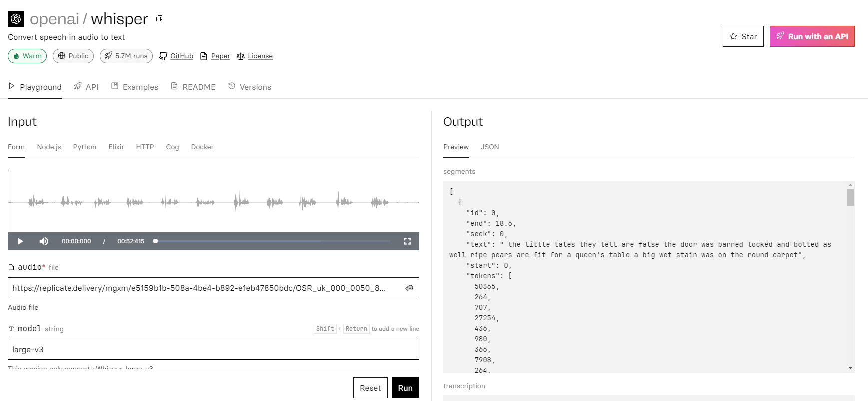Click the upload file icon in the audio field
Image resolution: width=868 pixels, height=401 pixels.
pyautogui.click(x=409, y=288)
